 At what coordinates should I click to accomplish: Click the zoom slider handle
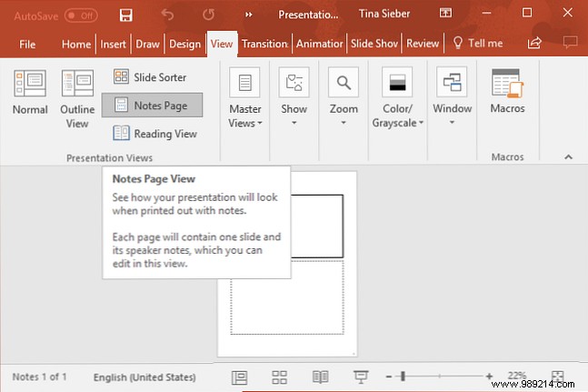pyautogui.click(x=403, y=376)
